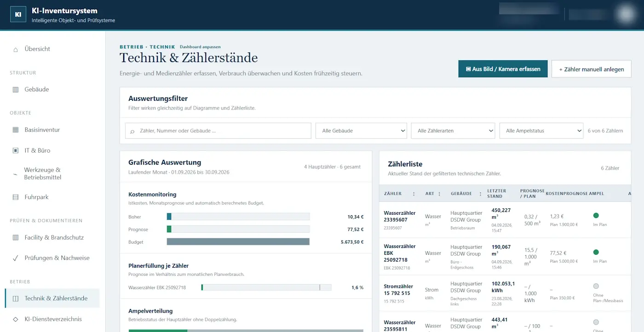This screenshot has width=644, height=332.
Task: Click the Budget bar in Kostenmonitoring
Action: coord(238,242)
